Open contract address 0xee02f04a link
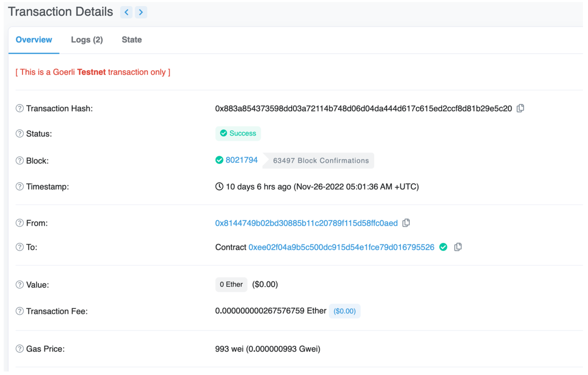 click(x=341, y=247)
